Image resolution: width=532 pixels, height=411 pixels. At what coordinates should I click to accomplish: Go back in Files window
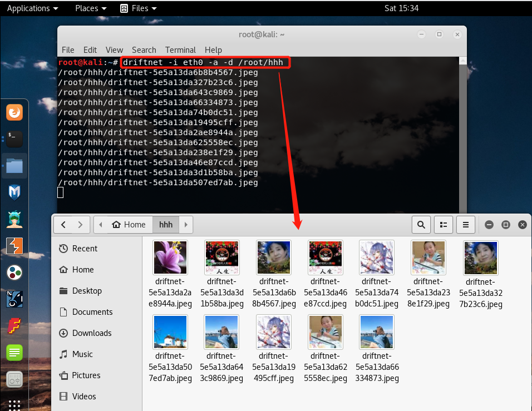63,225
